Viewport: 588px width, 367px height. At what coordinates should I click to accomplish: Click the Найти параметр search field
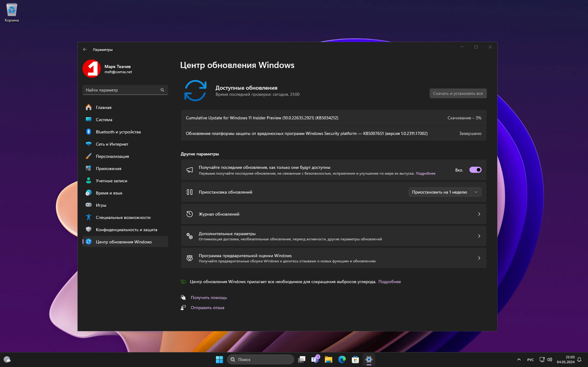[x=125, y=90]
